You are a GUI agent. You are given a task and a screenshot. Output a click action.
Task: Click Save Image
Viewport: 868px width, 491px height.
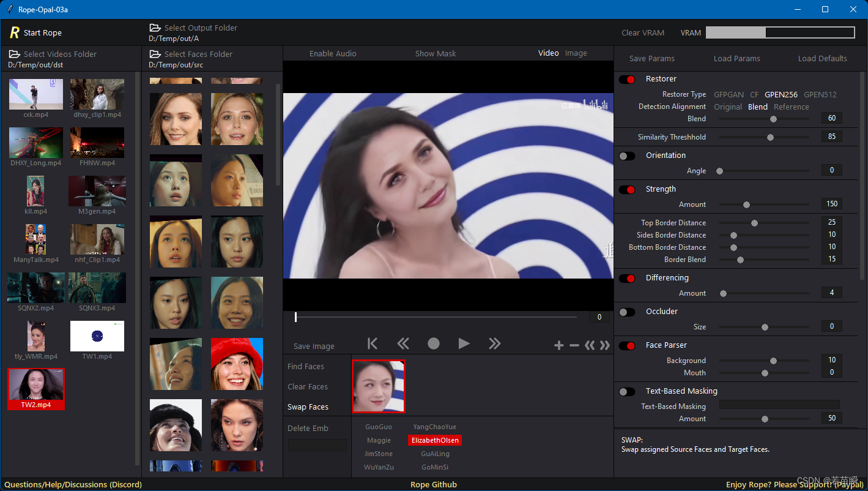314,346
